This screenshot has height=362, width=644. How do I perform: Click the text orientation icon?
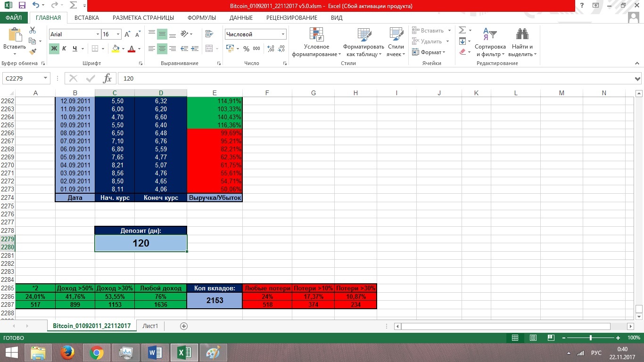[185, 34]
